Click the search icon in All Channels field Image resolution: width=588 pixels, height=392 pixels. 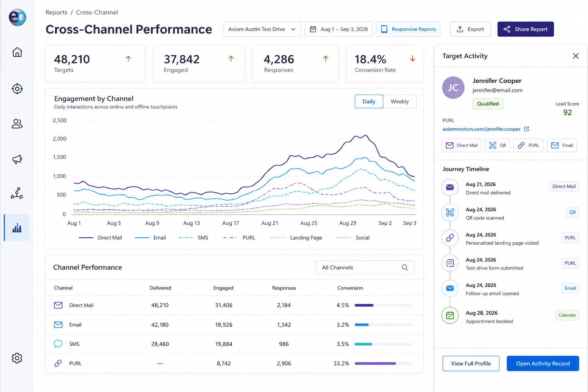pos(405,268)
